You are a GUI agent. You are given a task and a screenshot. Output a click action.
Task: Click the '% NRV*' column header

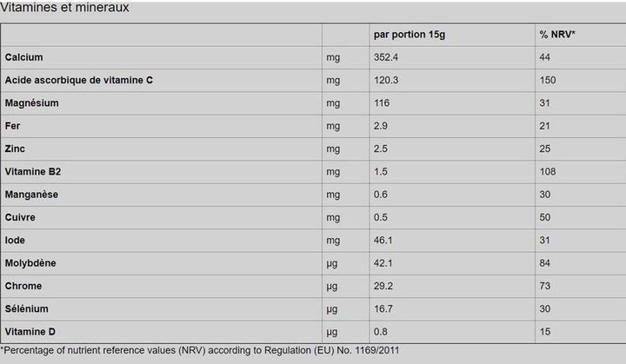click(557, 35)
